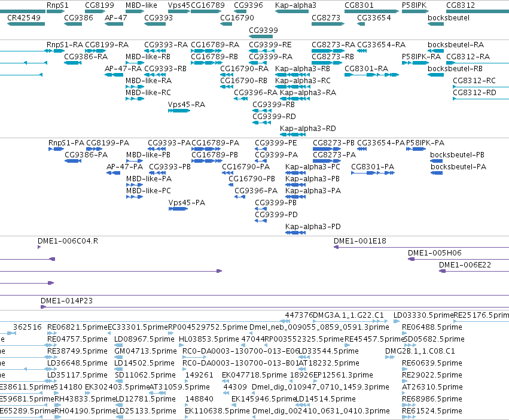Select the CG8301-PA CDS label
The image size is (509, 420).
pos(373,167)
